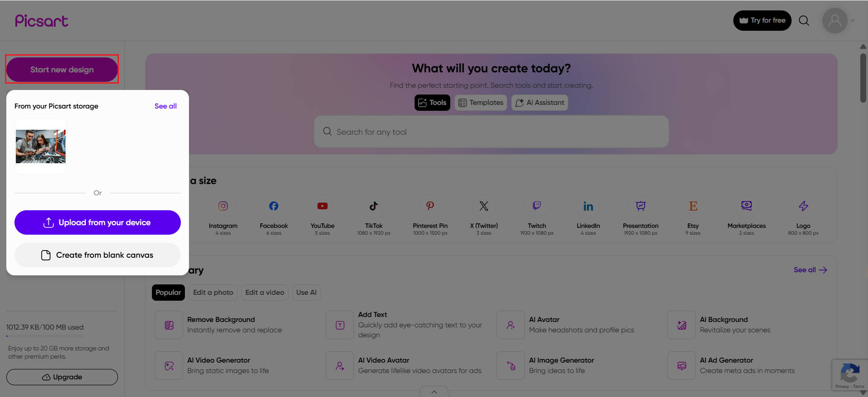Select the Marketplaces size icon

pos(746,206)
